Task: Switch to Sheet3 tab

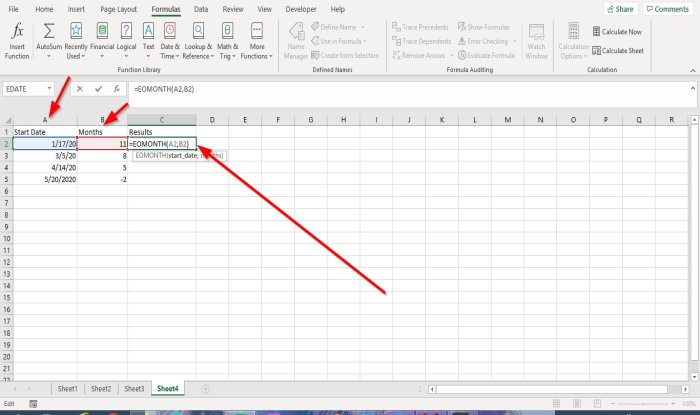Action: [x=134, y=389]
